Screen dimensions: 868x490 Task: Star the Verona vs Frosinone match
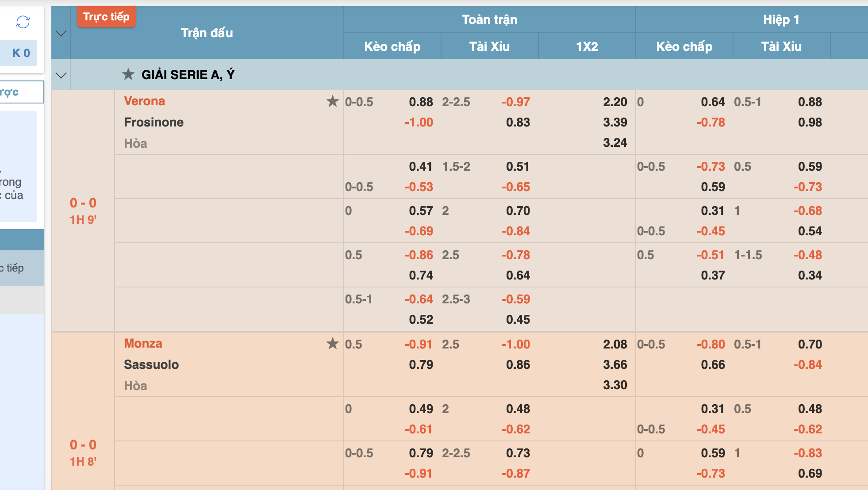332,101
